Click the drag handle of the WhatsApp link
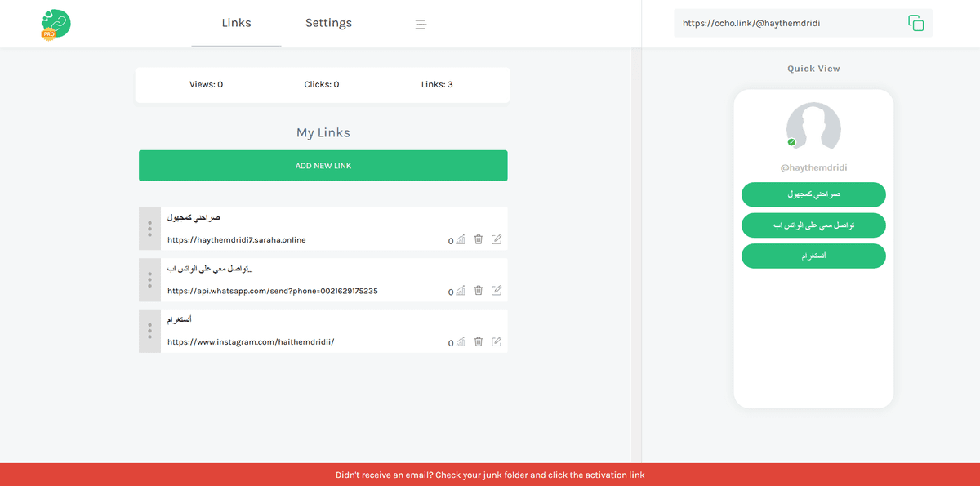 pos(149,280)
